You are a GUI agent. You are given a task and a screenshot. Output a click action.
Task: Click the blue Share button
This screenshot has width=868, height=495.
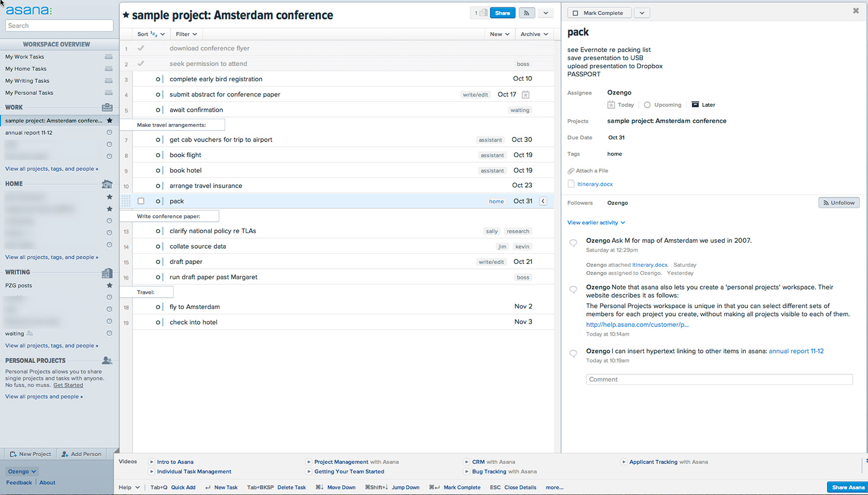[502, 13]
